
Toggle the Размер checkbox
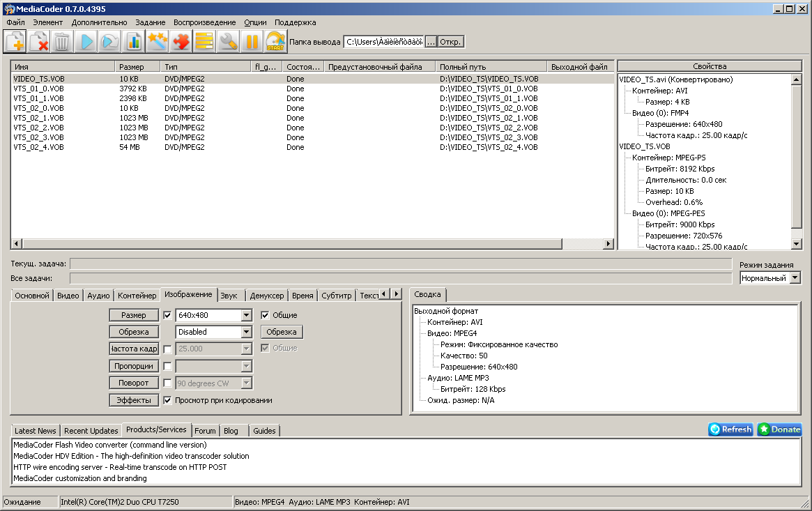tap(167, 315)
